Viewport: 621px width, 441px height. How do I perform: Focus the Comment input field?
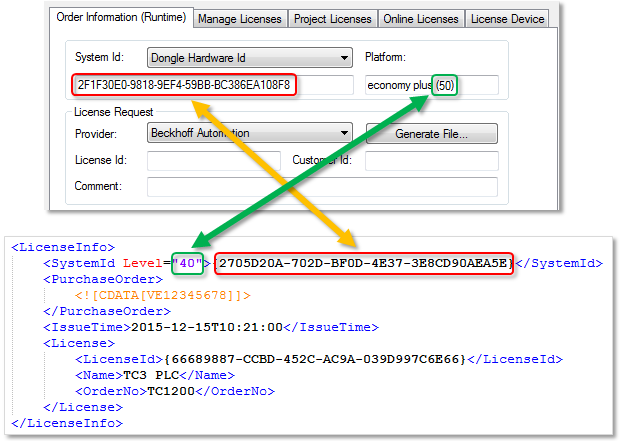coord(322,187)
